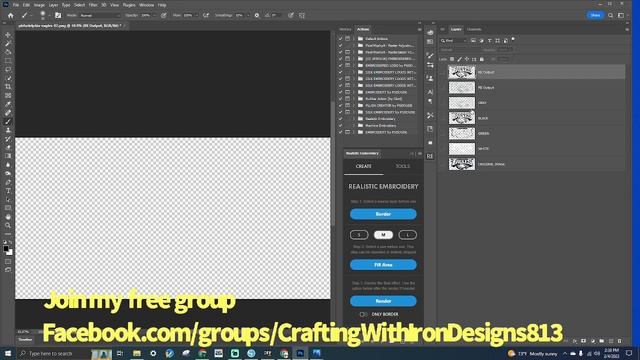
Task: Click the Border button
Action: 383,214
